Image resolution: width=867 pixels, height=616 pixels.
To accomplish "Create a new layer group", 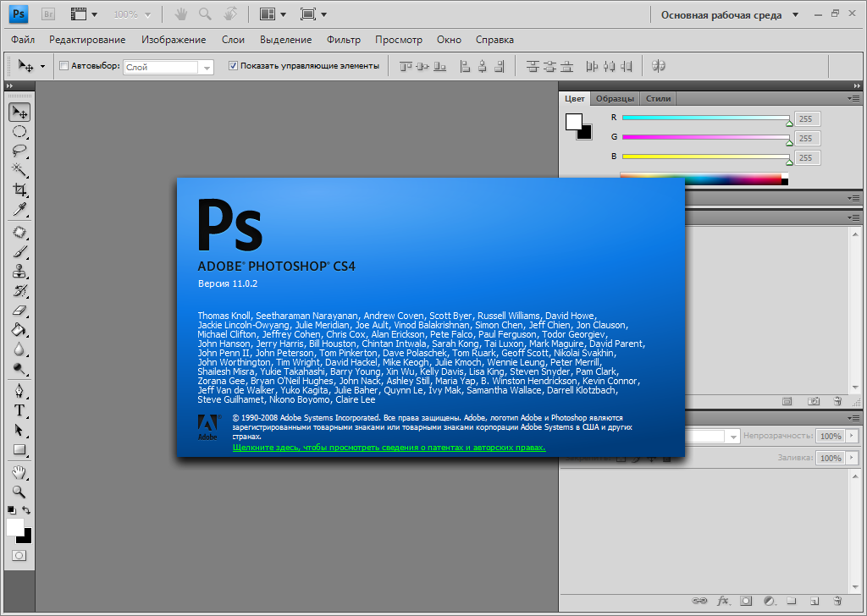I will (x=792, y=601).
